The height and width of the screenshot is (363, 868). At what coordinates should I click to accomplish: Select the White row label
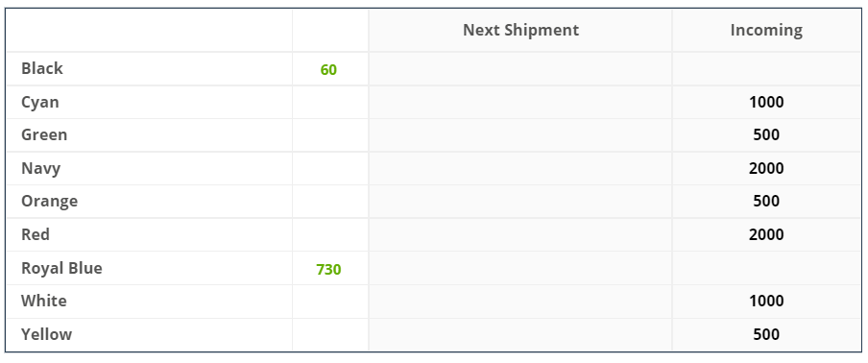pyautogui.click(x=44, y=301)
